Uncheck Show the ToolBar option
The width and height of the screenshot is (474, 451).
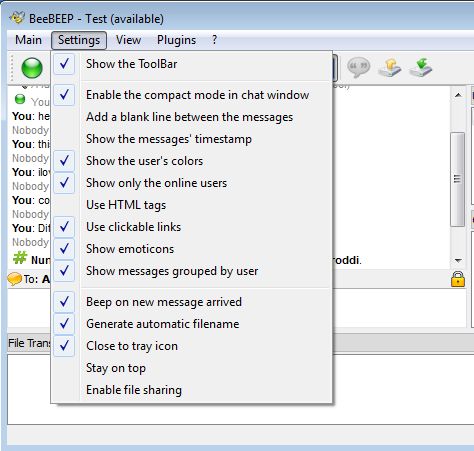(x=191, y=64)
